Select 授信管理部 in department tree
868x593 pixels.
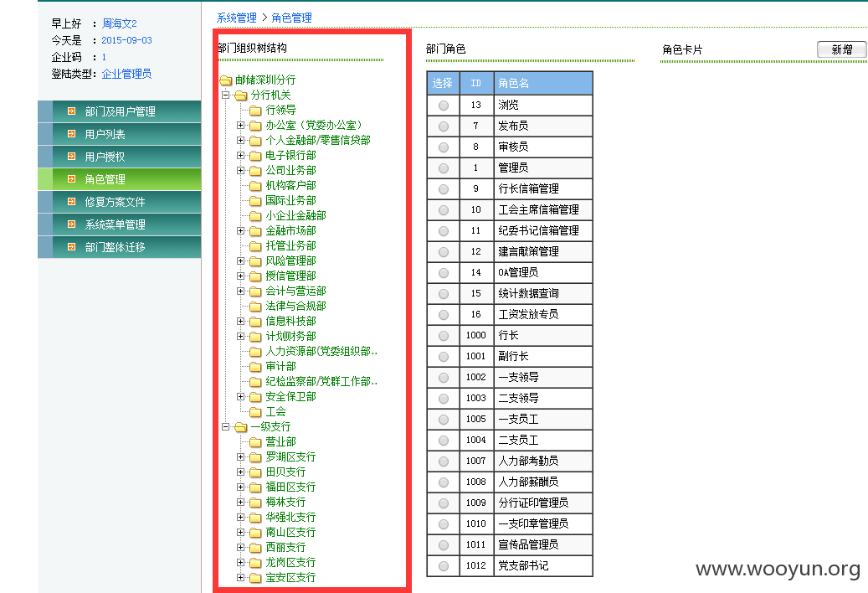click(290, 276)
